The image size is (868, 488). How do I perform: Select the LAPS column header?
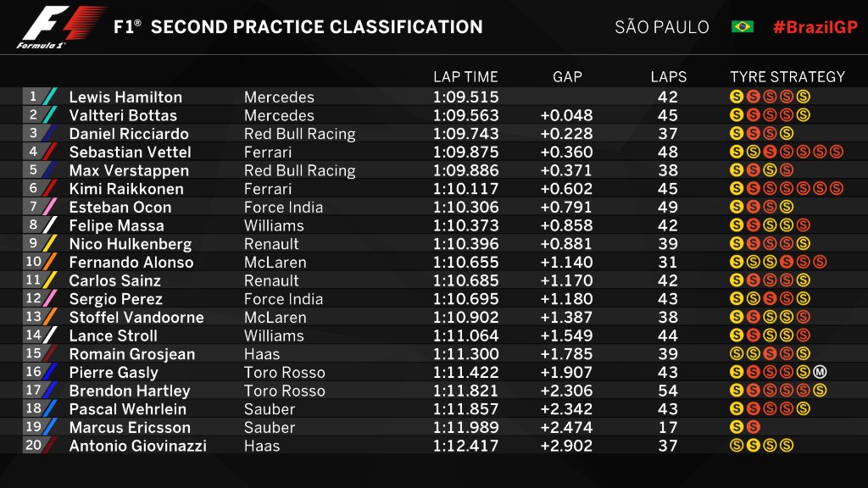668,77
